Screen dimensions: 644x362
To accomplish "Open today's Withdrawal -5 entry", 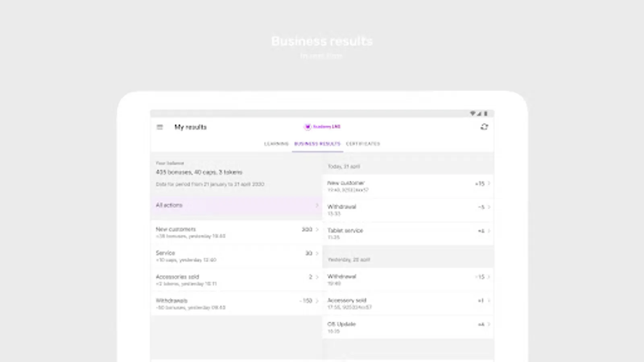I will tap(407, 210).
